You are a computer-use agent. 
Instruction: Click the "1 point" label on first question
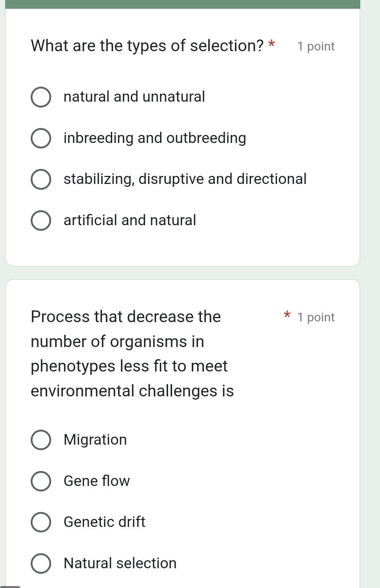click(316, 46)
